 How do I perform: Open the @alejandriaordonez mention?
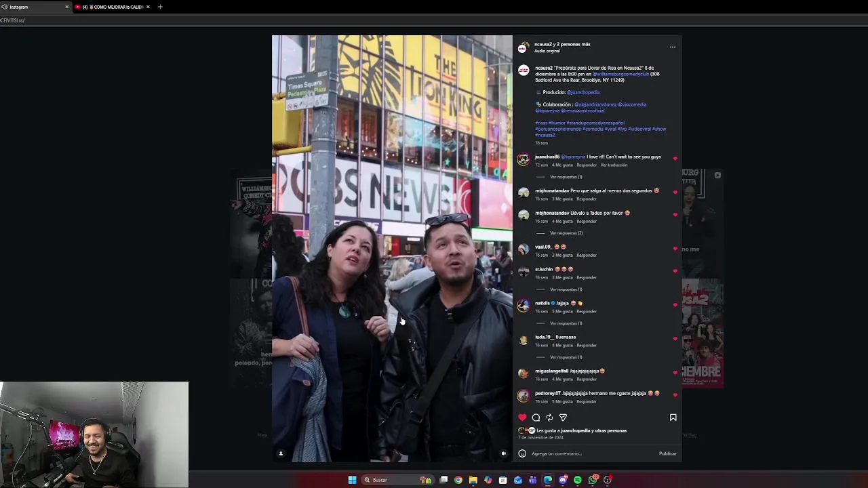click(595, 104)
